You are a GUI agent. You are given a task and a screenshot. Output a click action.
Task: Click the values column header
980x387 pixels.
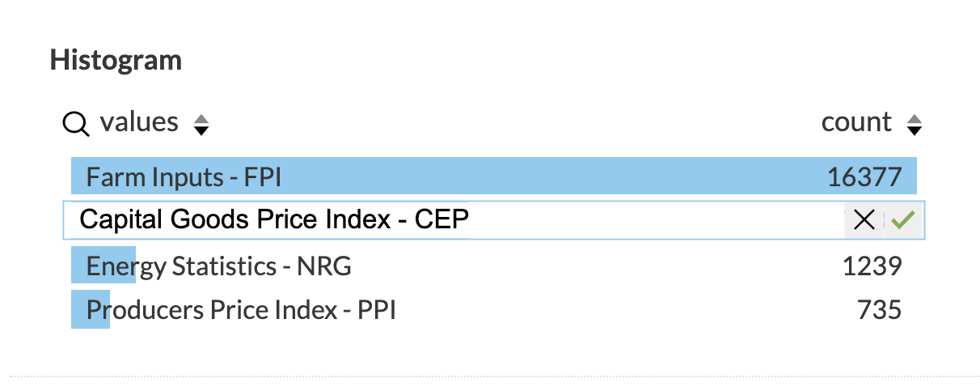139,122
